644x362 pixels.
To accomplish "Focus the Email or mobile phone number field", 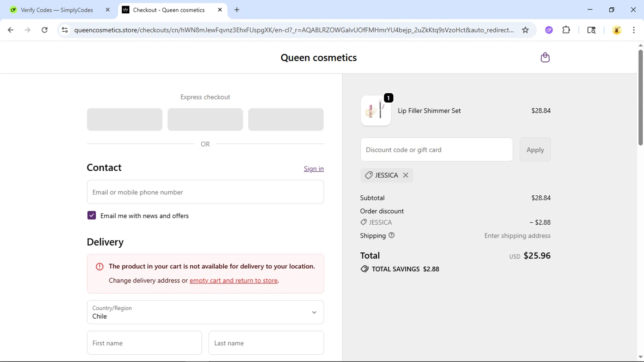I will (205, 192).
